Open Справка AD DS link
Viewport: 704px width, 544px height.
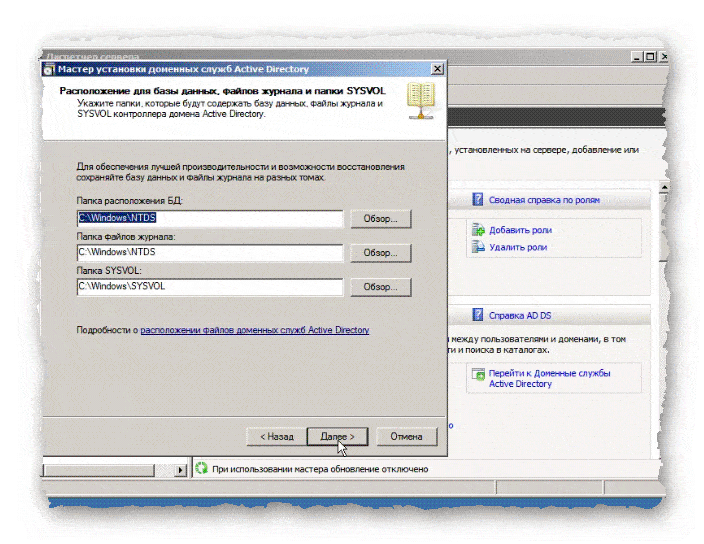click(520, 316)
